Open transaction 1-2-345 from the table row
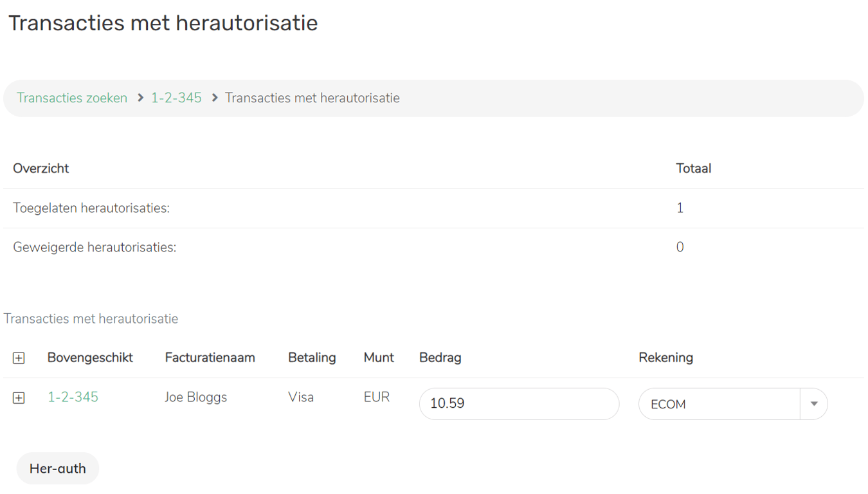 pos(73,397)
